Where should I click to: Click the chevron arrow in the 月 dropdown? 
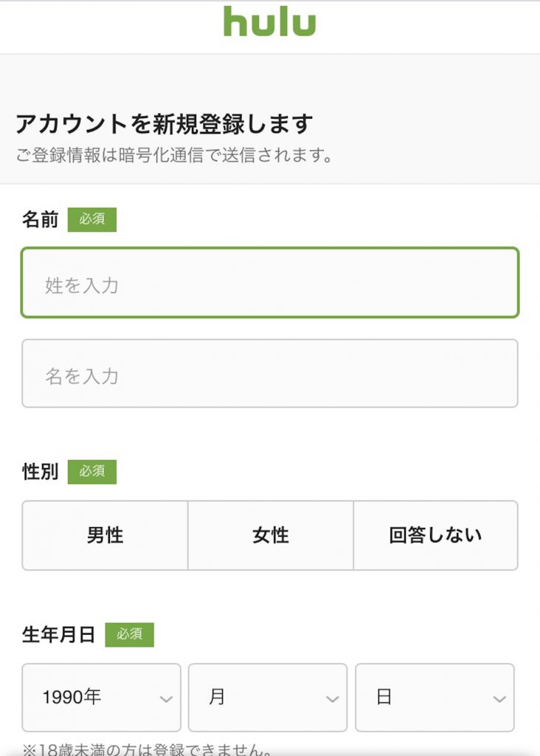333,699
